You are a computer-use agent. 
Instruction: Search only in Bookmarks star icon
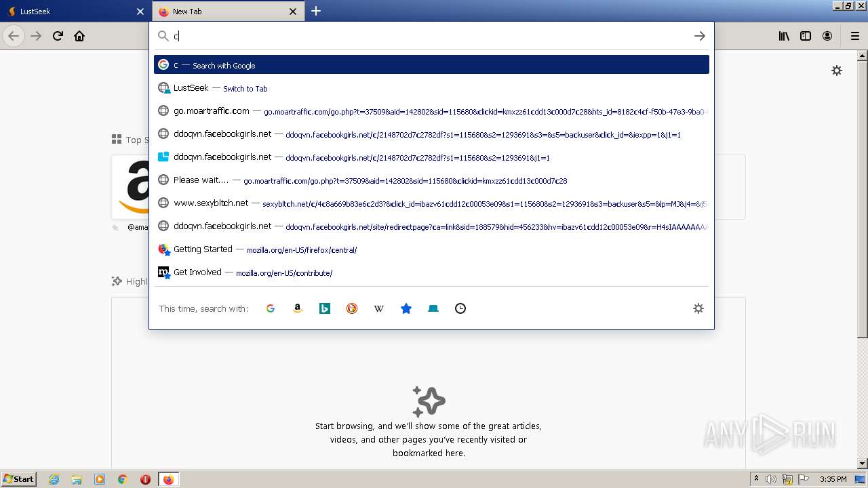406,308
